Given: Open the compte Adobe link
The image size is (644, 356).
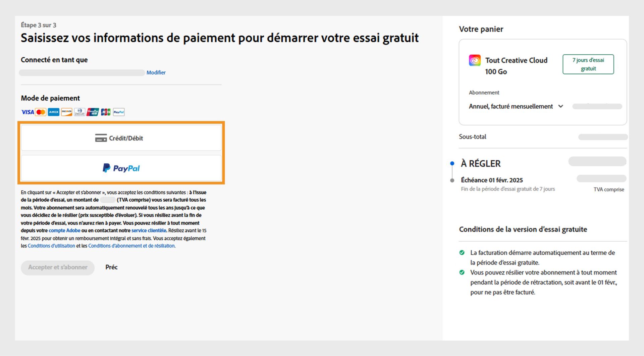Looking at the screenshot, I should (x=64, y=231).
